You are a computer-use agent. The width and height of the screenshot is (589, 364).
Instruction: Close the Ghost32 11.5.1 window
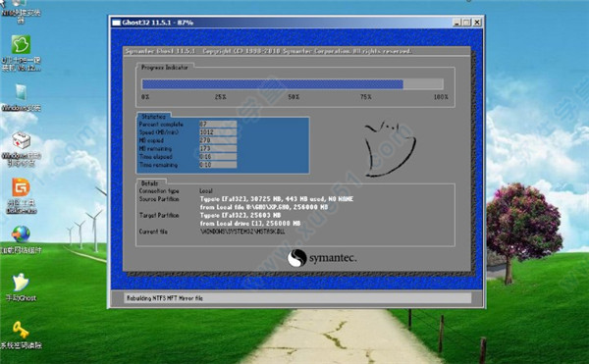(x=477, y=23)
